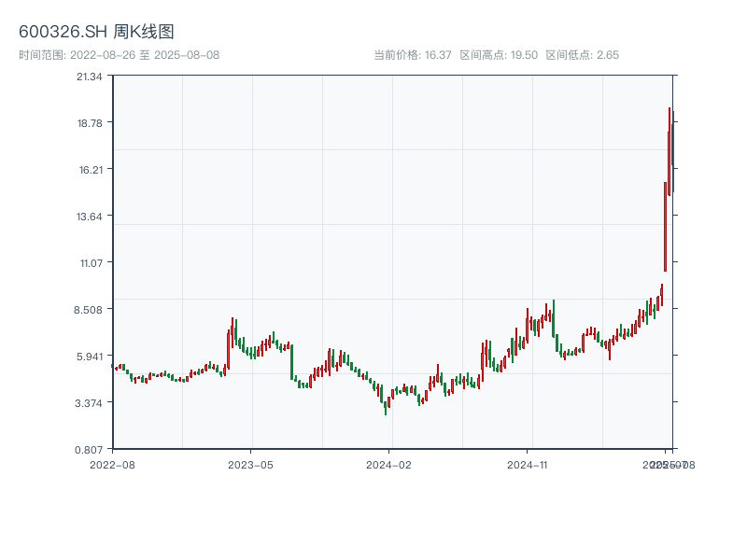This screenshot has width=747, height=560.
Task: Click the 区间高点 19.50 label
Action: click(x=499, y=55)
